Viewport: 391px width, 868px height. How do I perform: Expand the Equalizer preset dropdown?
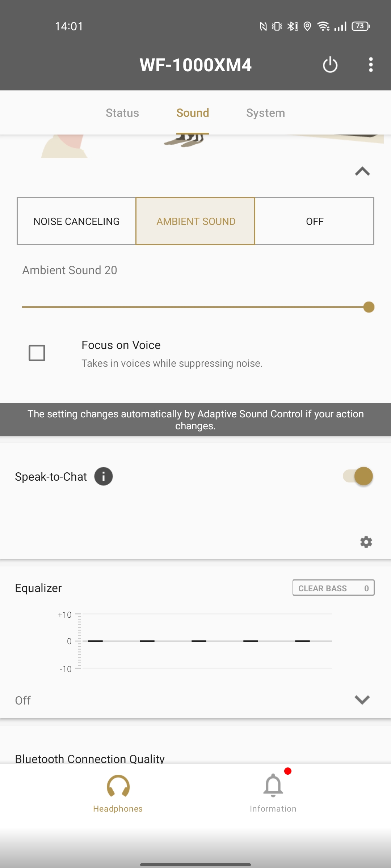click(x=362, y=700)
